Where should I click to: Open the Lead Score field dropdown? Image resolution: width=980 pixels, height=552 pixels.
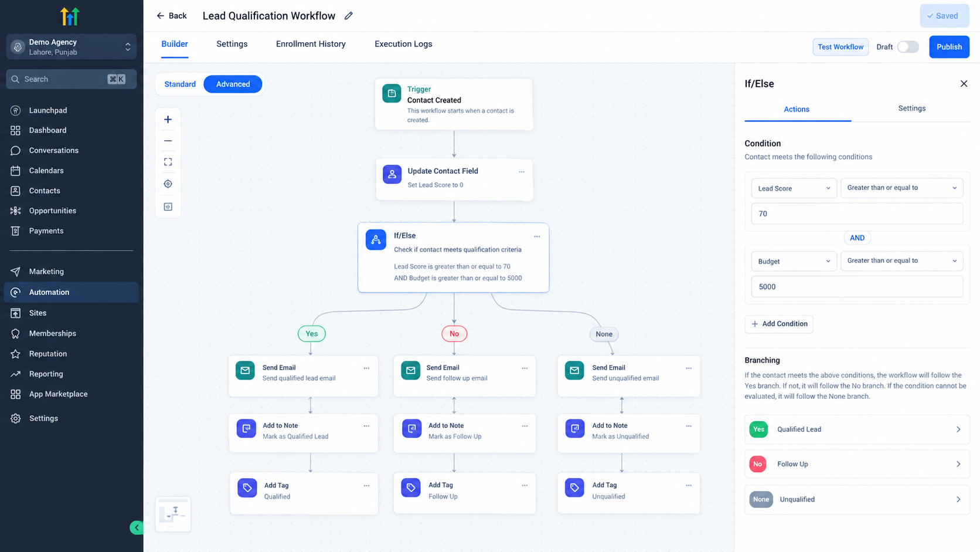pyautogui.click(x=794, y=188)
